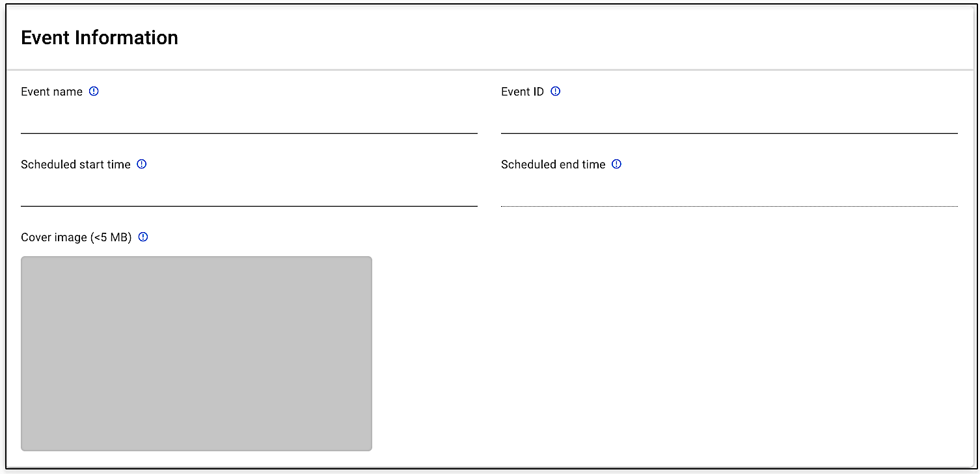
Task: Click the underline beneath the Event name field
Action: [249, 133]
